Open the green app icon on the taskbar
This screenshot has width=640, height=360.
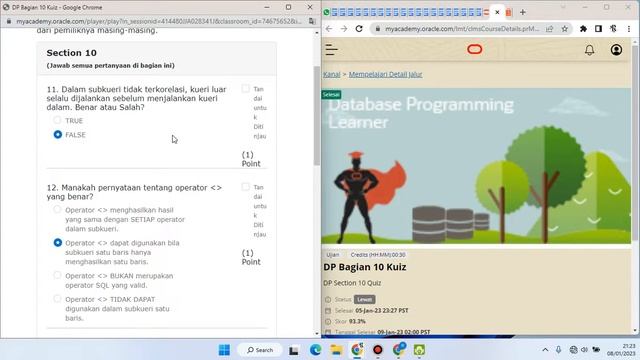pyautogui.click(x=419, y=350)
